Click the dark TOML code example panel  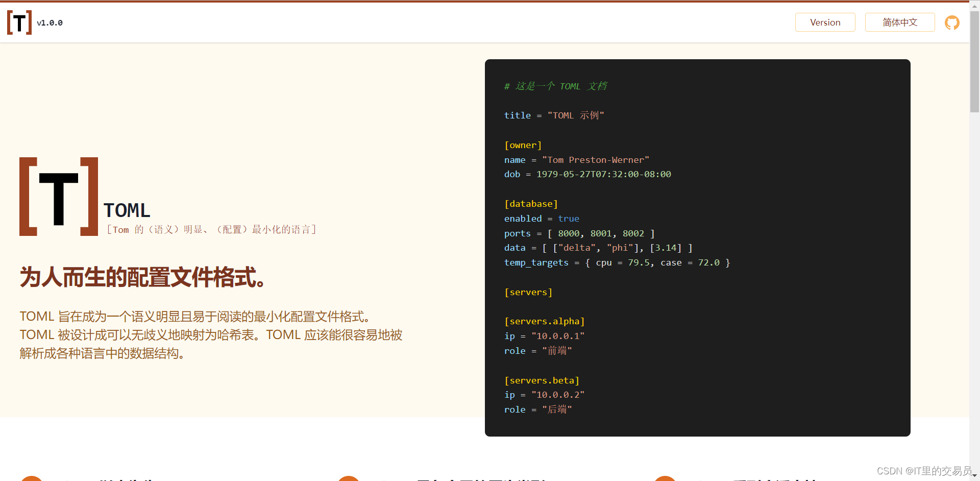point(697,248)
